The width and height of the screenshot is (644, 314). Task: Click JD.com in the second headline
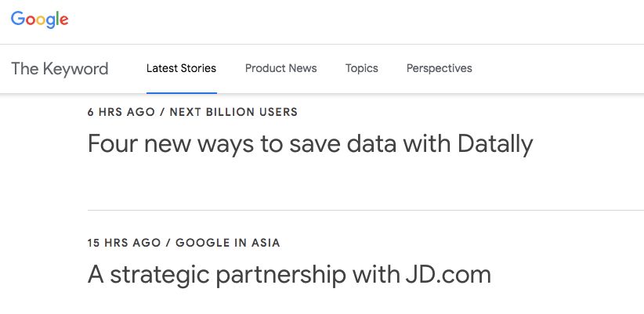449,275
